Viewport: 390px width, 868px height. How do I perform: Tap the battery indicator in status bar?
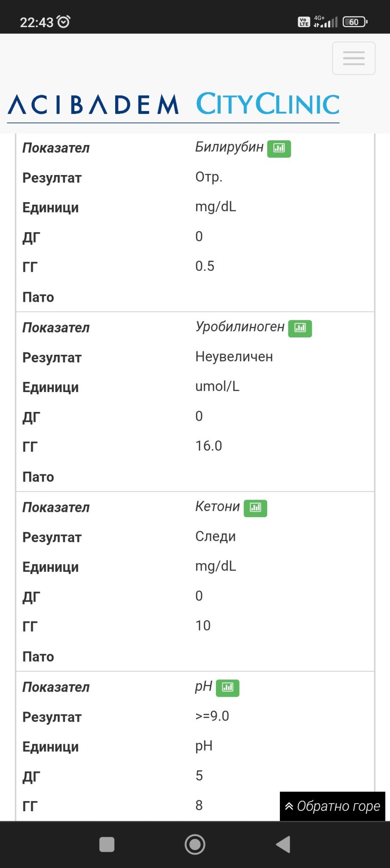[355, 22]
